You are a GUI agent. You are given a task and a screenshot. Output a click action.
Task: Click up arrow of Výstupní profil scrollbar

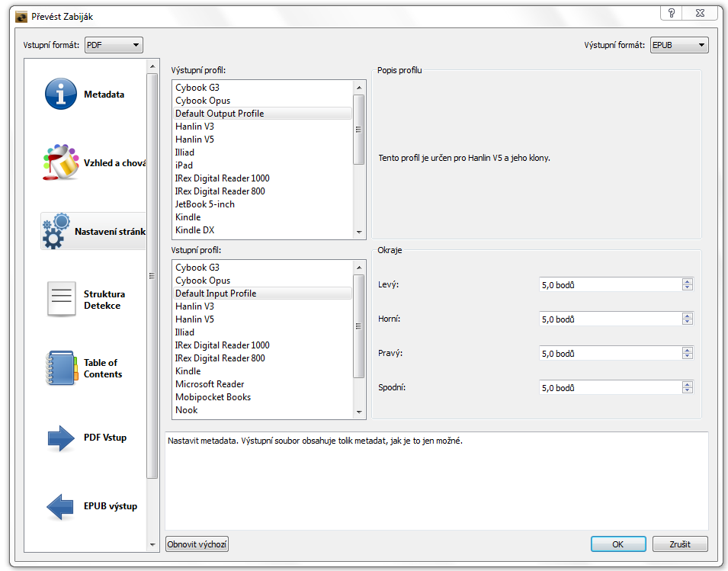coord(359,88)
